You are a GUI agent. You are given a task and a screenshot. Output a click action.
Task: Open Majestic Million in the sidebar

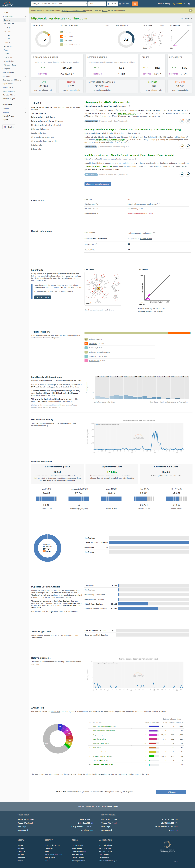[8, 95]
